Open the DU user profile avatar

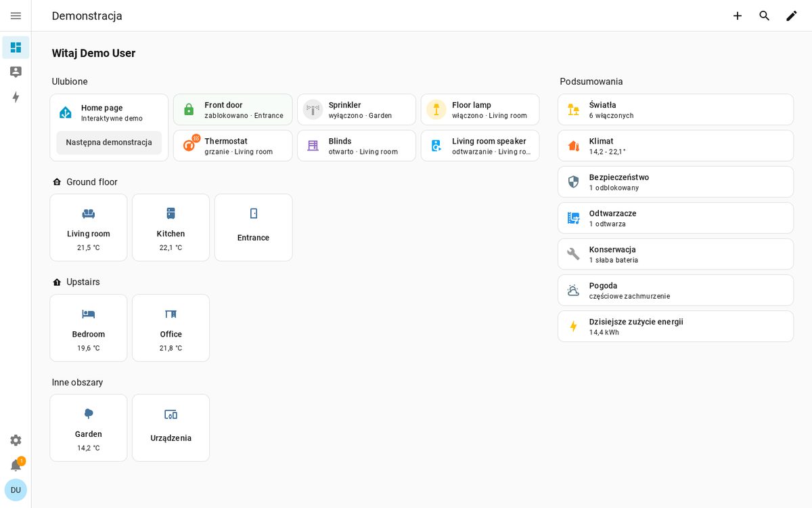(x=16, y=490)
